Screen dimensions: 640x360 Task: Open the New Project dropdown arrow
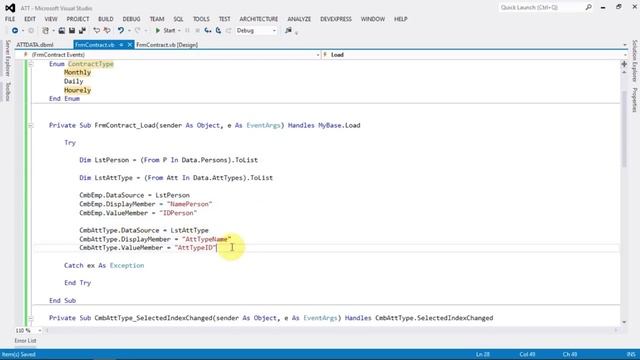point(53,31)
